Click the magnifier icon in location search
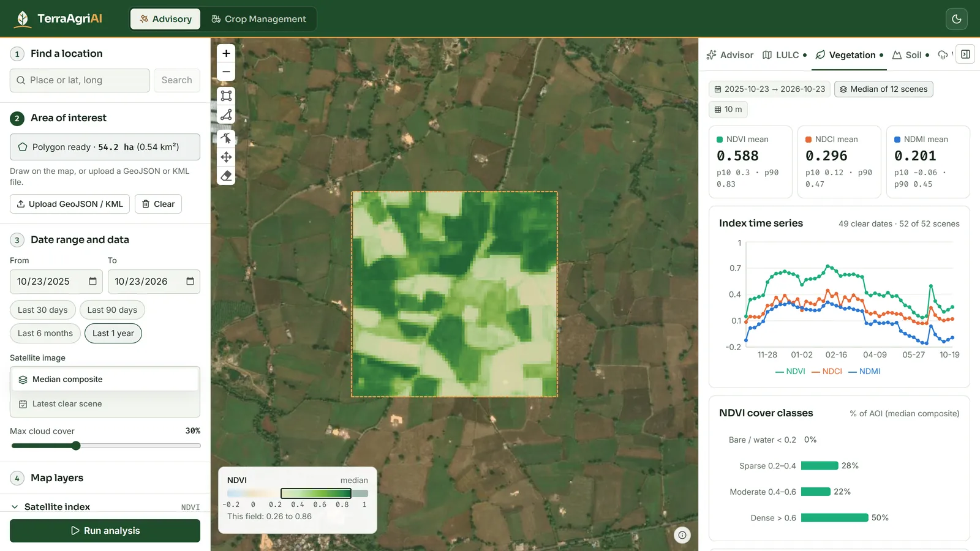980x551 pixels. [x=21, y=80]
